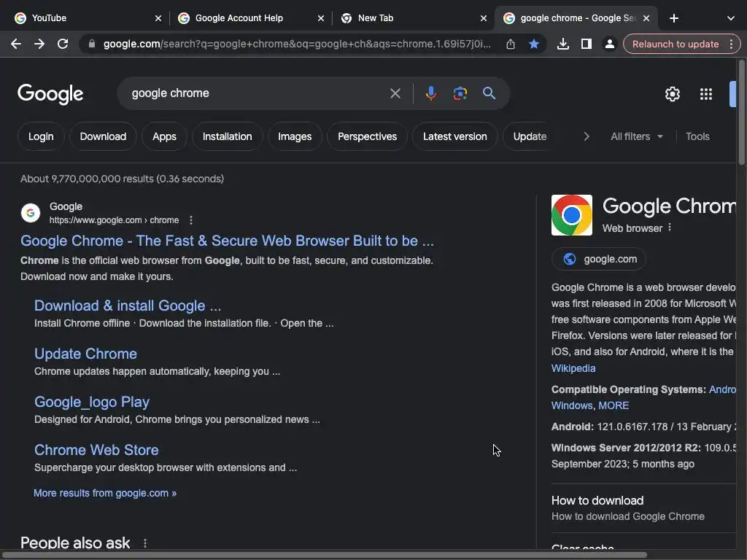Viewport: 747px width, 560px height.
Task: Open the Tools option
Action: click(x=697, y=136)
